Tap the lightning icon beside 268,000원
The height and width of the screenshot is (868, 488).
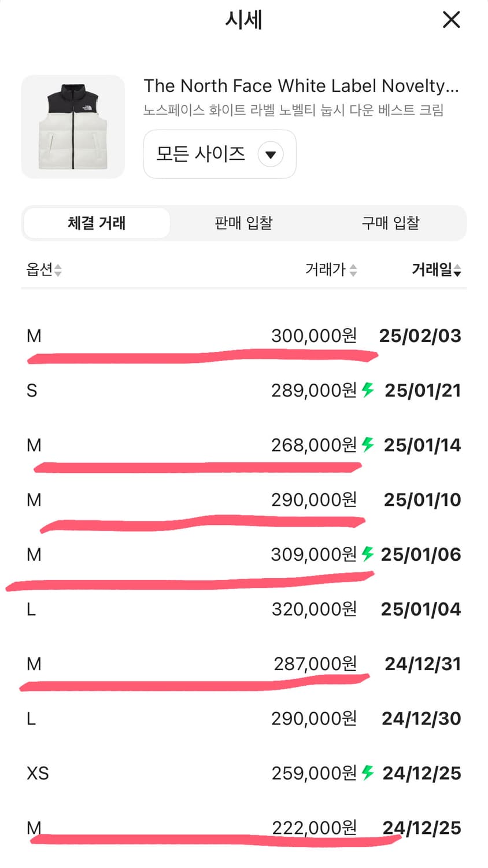368,444
